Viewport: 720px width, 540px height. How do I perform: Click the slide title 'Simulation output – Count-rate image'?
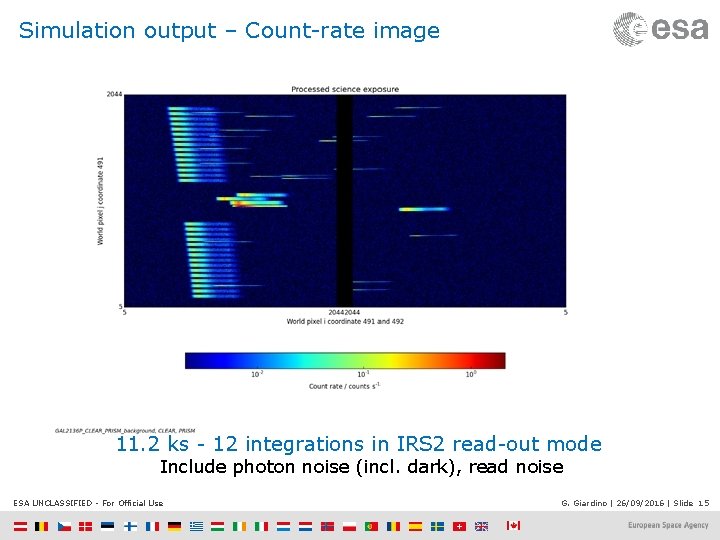click(x=229, y=31)
